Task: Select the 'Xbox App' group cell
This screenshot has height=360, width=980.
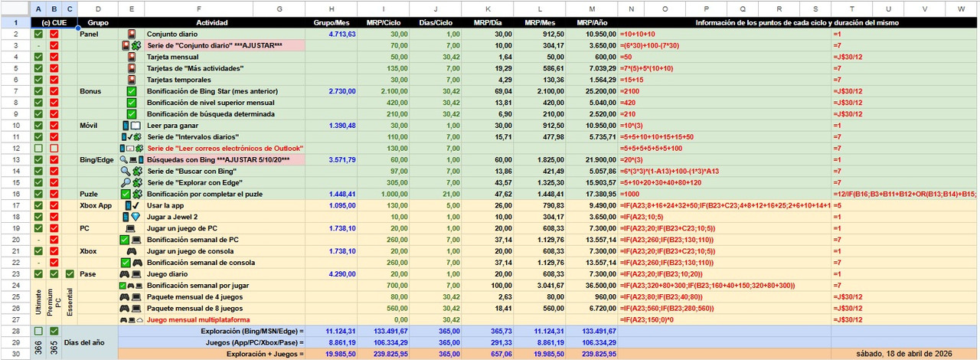Action: point(97,205)
